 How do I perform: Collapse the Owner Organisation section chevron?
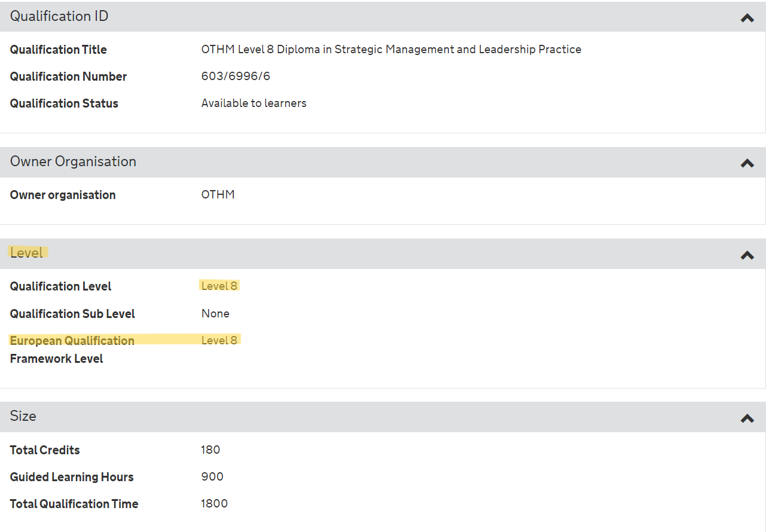[x=747, y=163]
